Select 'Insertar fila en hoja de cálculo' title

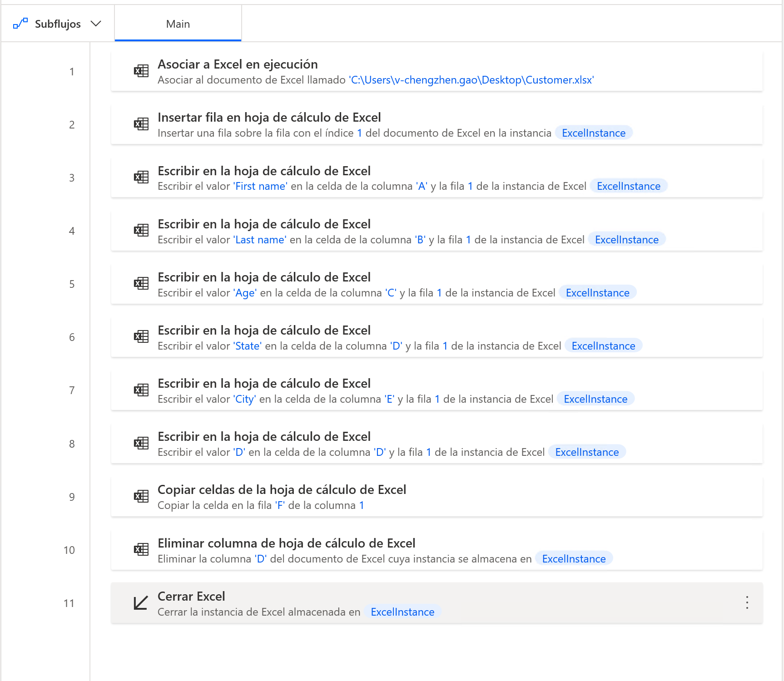click(269, 118)
